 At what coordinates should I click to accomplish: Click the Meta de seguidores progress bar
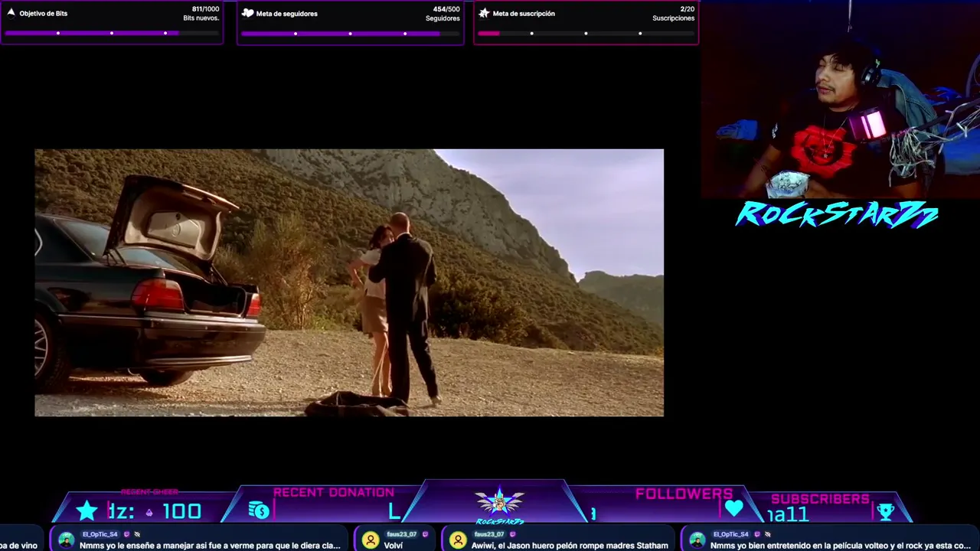[350, 33]
